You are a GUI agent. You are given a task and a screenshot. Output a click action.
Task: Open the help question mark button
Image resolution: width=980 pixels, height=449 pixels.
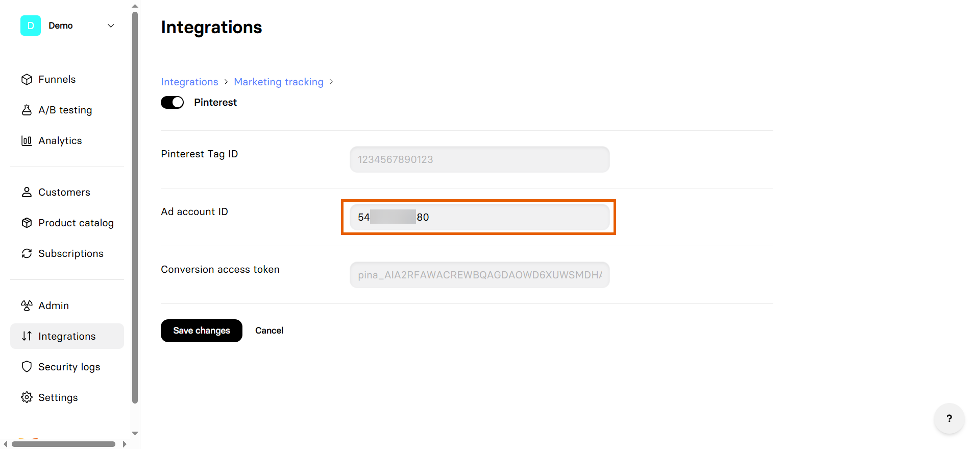[949, 418]
